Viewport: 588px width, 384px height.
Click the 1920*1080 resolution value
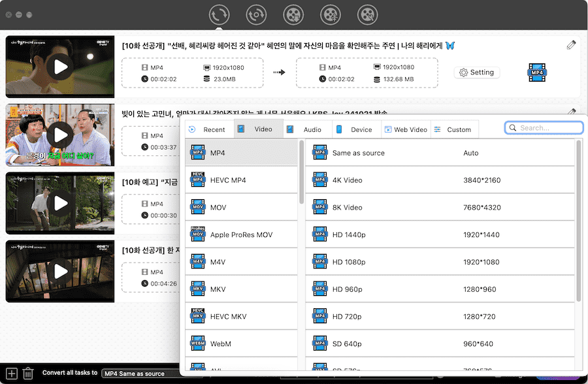[x=481, y=262]
